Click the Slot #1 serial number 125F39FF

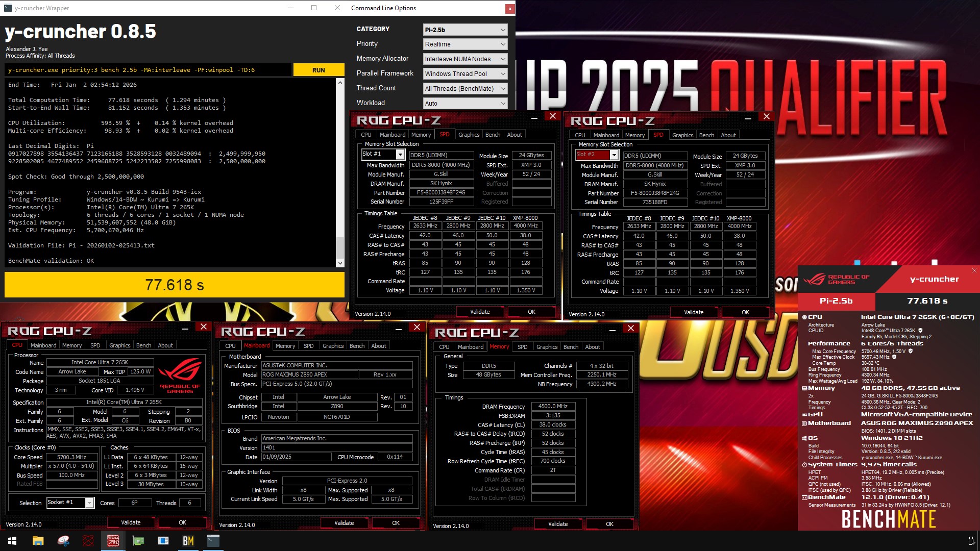pos(441,202)
